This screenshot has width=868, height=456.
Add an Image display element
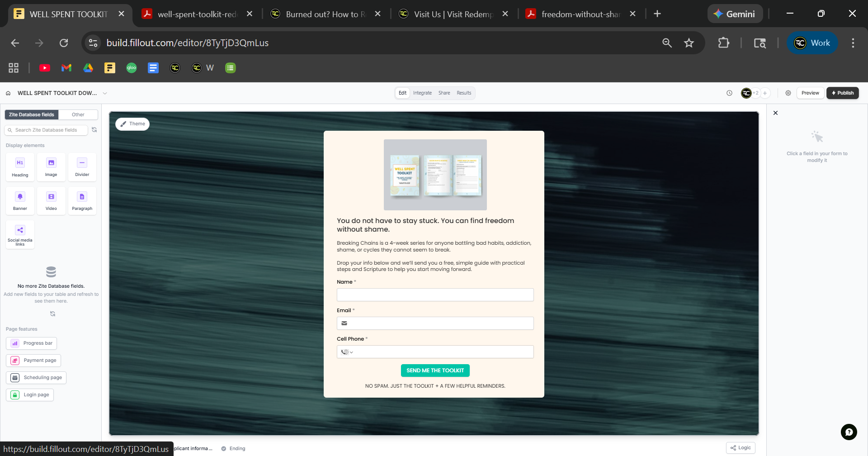[51, 167]
